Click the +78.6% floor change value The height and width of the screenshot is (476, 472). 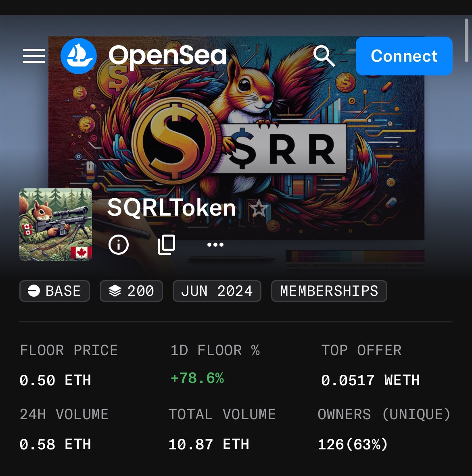(x=197, y=378)
